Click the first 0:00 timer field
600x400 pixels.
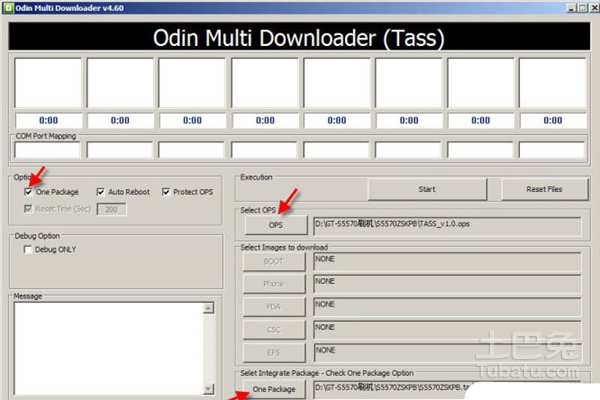pyautogui.click(x=48, y=120)
